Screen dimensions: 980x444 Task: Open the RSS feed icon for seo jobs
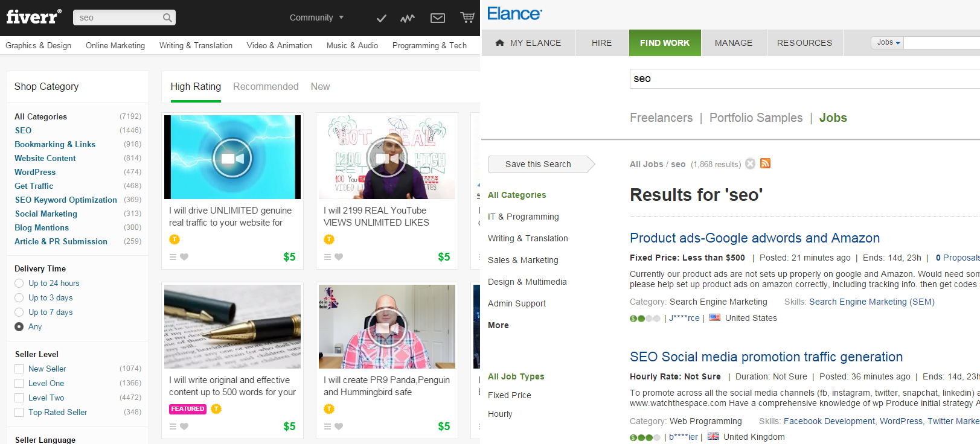coord(765,163)
